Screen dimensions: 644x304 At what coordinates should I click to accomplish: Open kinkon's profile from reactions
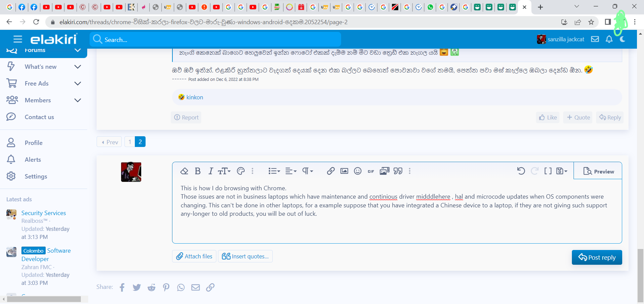click(195, 97)
